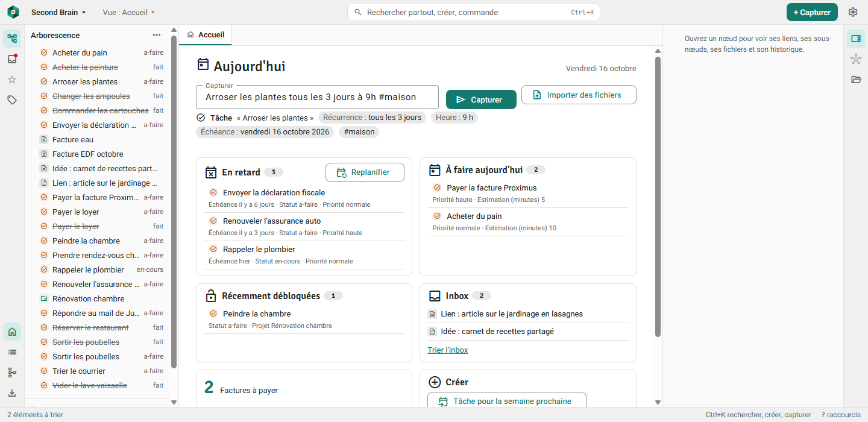Viewport: 868px width, 422px height.
Task: Check off Renouveler l'assurance auto task
Action: [x=213, y=221]
